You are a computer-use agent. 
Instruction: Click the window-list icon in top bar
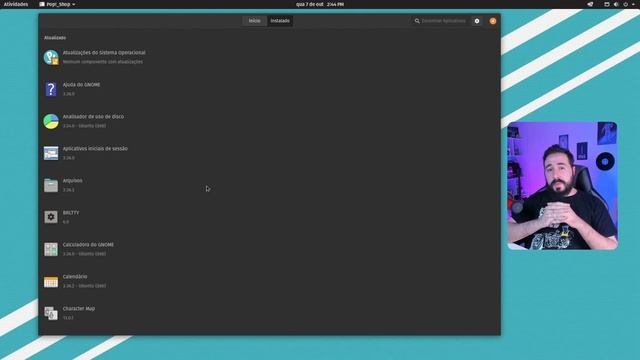(x=607, y=4)
